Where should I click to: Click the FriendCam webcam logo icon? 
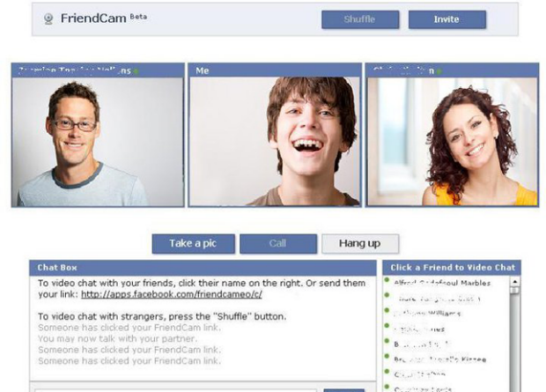[49, 18]
